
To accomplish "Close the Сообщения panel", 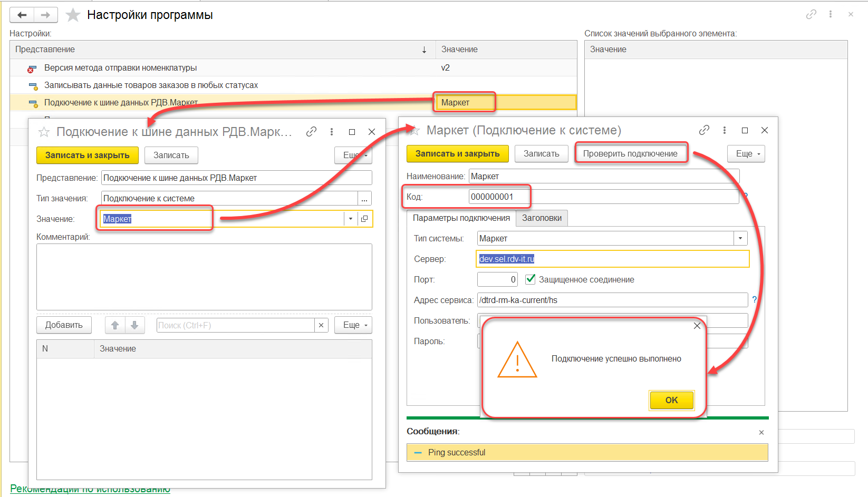I will [761, 432].
